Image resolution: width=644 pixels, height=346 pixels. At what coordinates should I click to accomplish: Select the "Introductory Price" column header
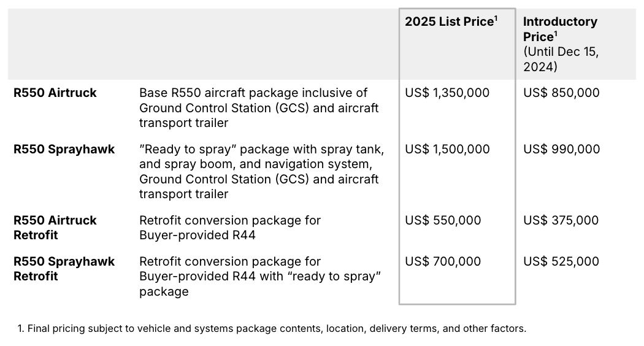559,29
